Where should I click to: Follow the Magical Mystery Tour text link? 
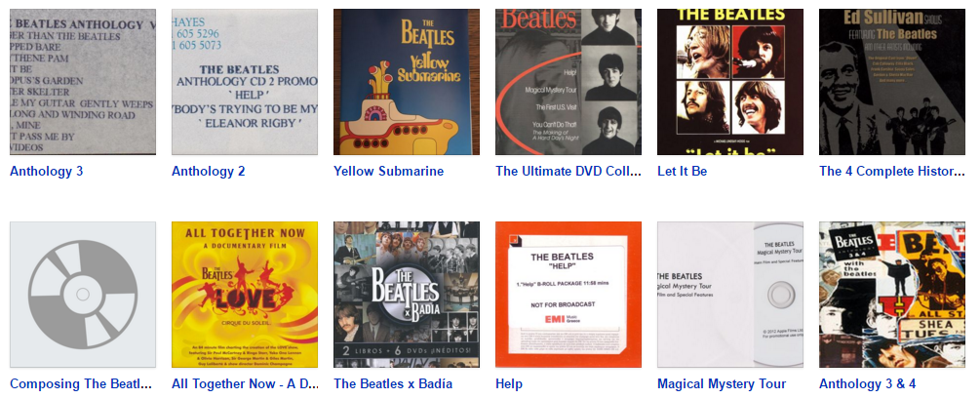pyautogui.click(x=722, y=384)
